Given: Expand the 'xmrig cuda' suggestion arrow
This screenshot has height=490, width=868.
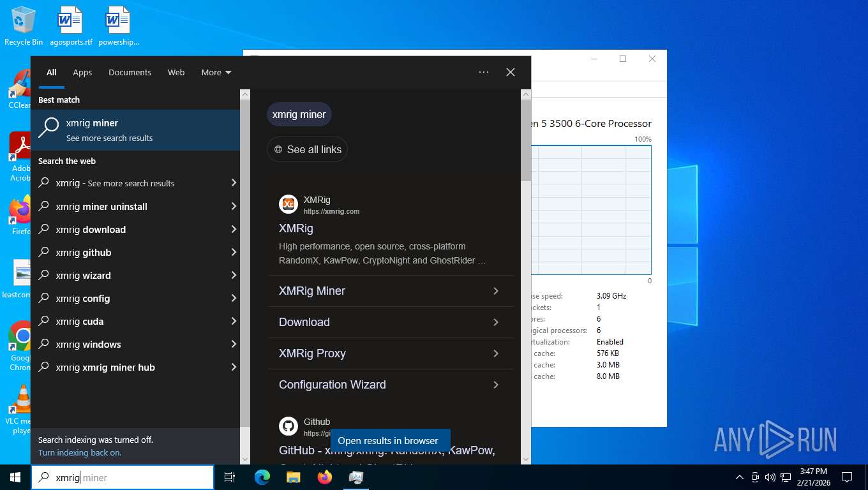Looking at the screenshot, I should coord(234,321).
